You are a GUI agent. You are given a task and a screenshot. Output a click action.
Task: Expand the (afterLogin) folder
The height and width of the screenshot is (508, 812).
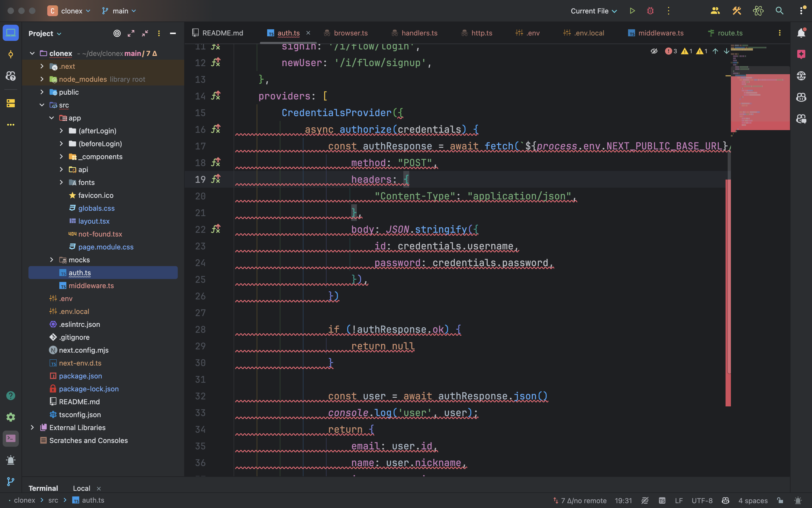pos(61,131)
